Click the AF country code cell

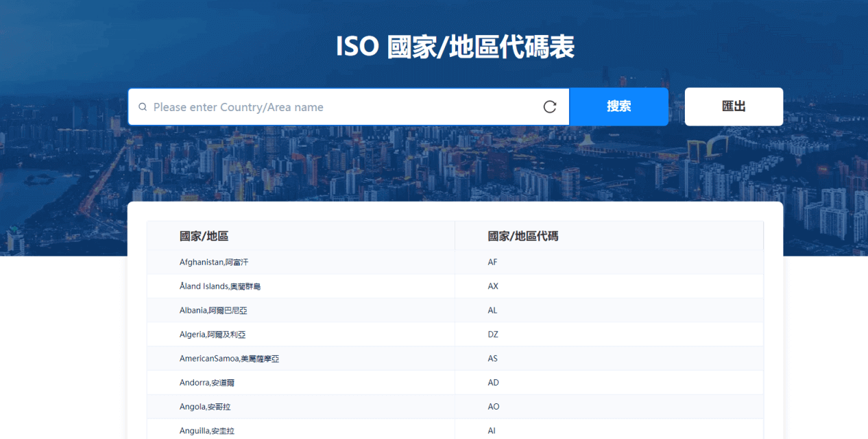pyautogui.click(x=492, y=262)
